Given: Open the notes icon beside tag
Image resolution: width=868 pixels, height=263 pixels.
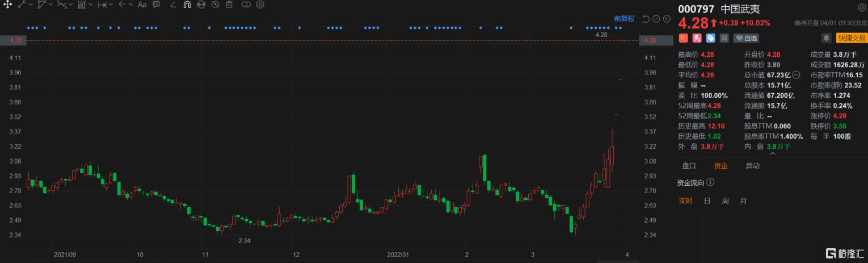Looking at the screenshot, I should (x=724, y=38).
